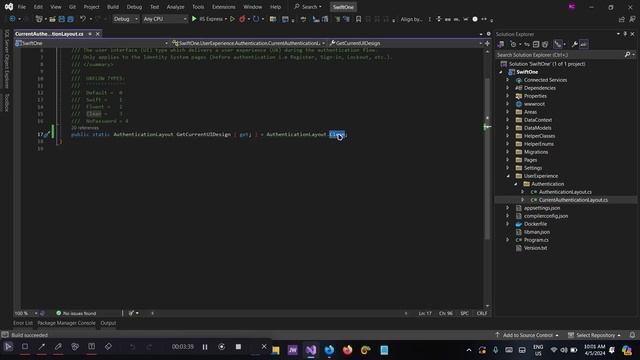Pause the screen recording
This screenshot has height=360, width=640.
click(x=205, y=347)
